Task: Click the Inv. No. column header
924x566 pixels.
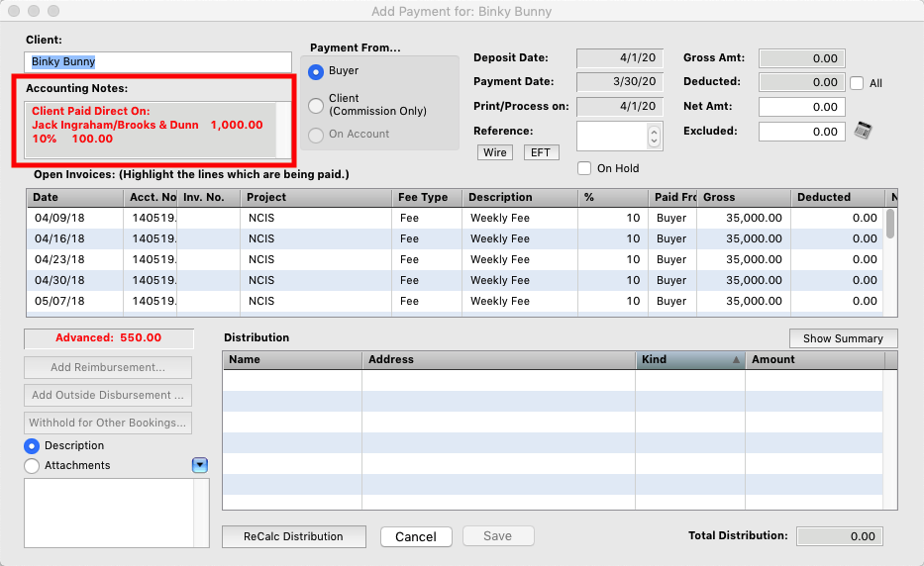Action: click(x=209, y=197)
